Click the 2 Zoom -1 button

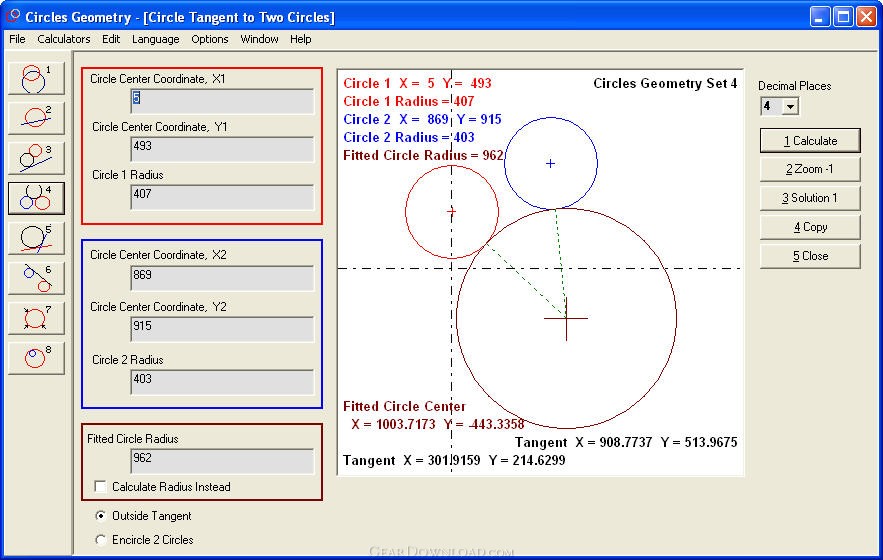pos(810,169)
